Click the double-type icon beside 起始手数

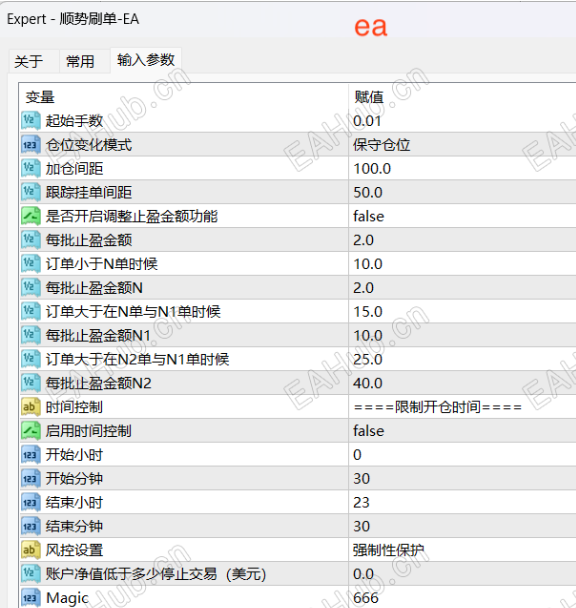click(x=31, y=121)
